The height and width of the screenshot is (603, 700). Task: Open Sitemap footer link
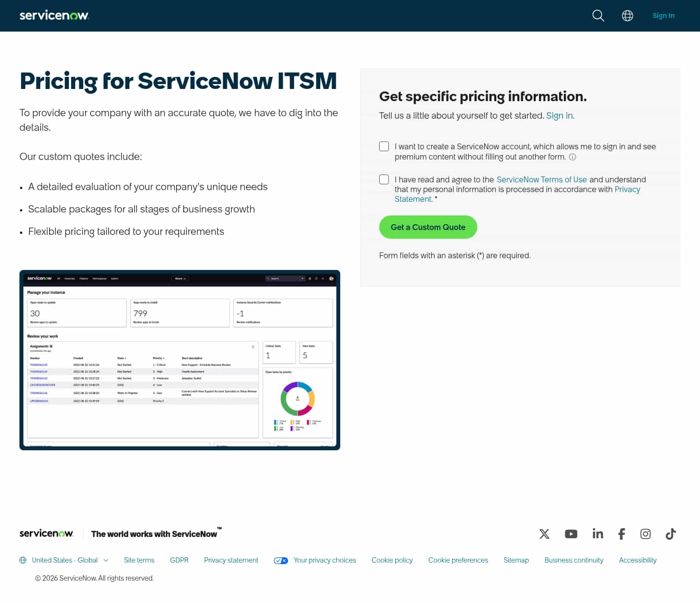(x=516, y=560)
